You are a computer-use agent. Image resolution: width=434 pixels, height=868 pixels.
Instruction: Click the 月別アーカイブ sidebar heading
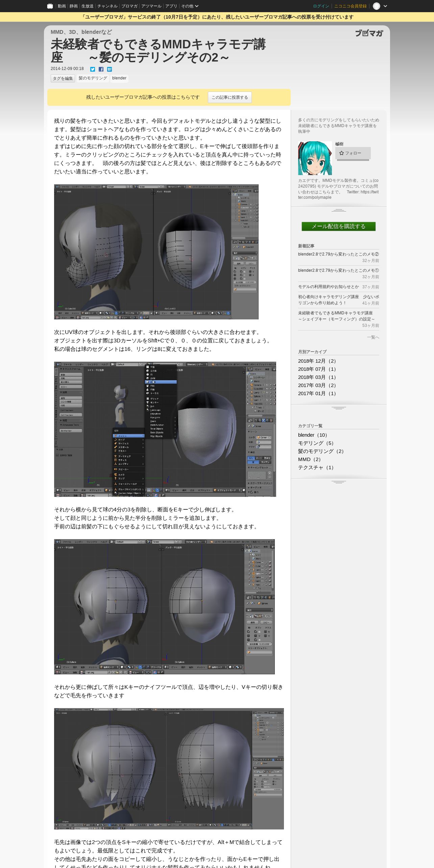click(312, 352)
